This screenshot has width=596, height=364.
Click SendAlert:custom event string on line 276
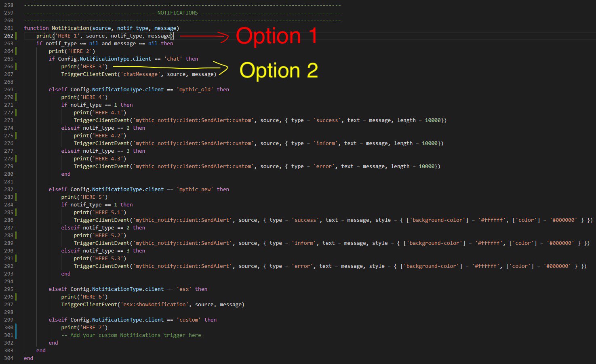[x=193, y=143]
